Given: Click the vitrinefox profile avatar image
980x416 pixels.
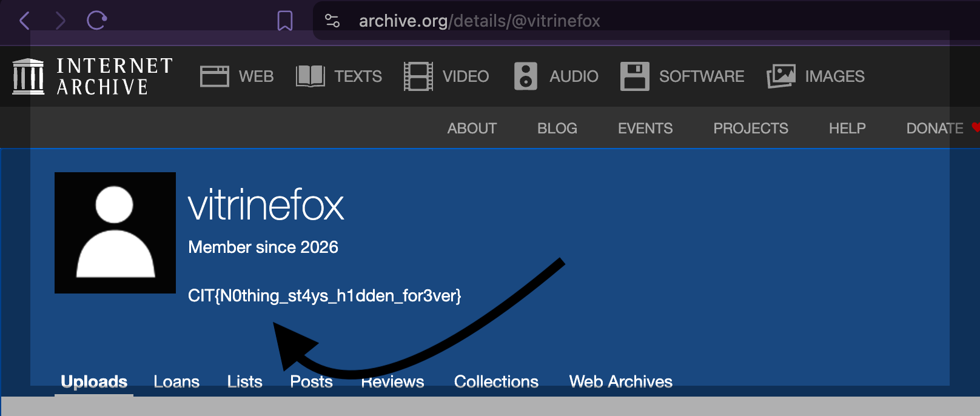Looking at the screenshot, I should (x=115, y=233).
